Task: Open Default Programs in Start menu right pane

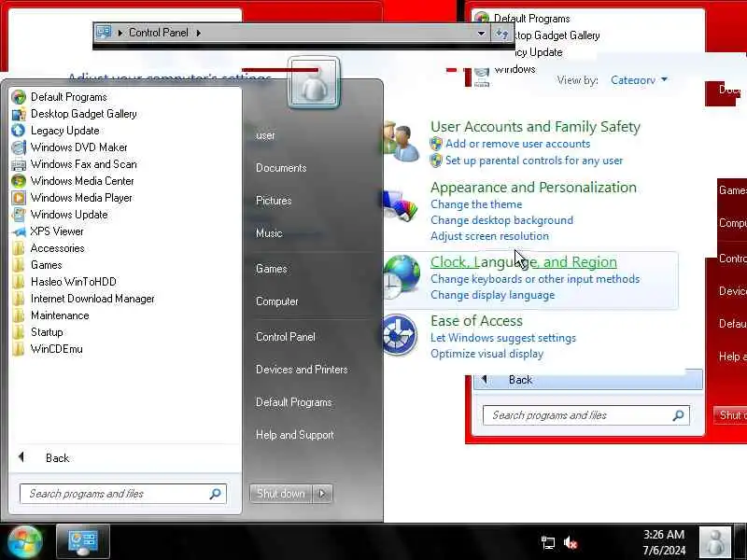Action: (x=293, y=402)
